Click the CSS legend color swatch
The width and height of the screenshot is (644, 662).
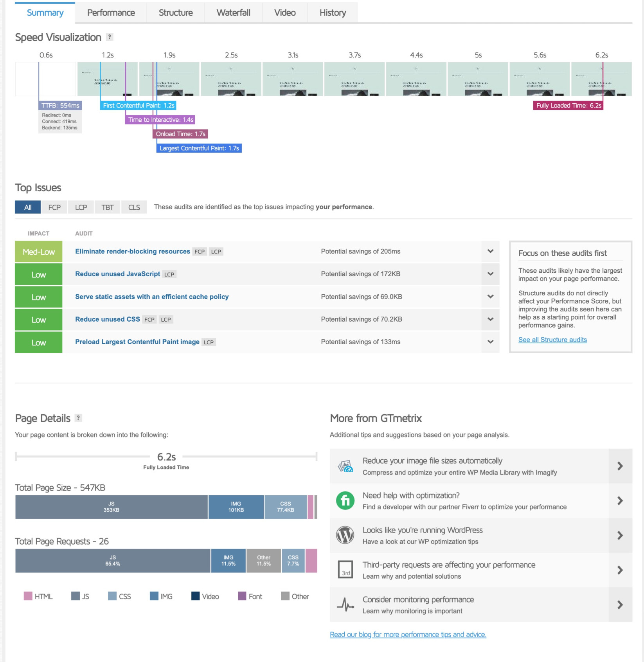coord(112,596)
